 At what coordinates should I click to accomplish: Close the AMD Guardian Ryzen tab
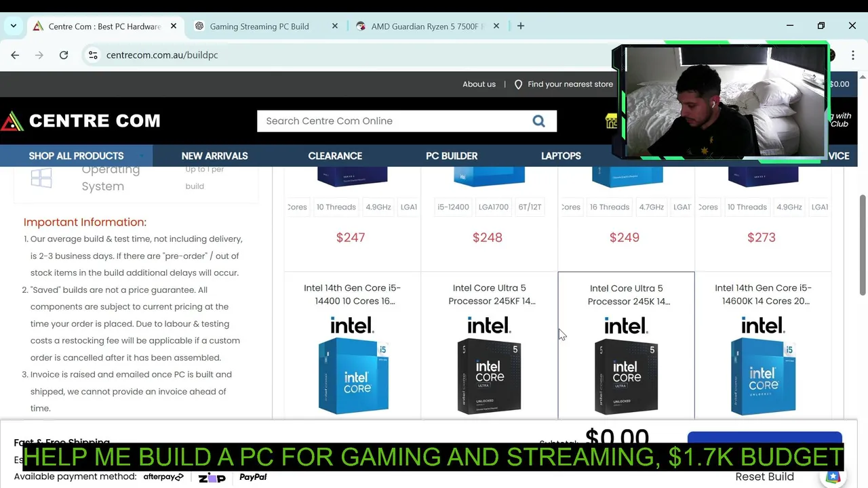click(x=496, y=26)
